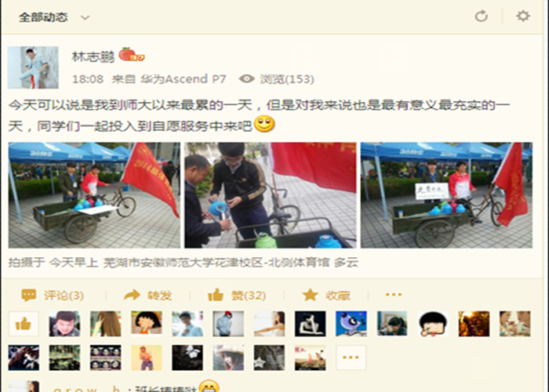Click the apple badge next to 林志鹏
The width and height of the screenshot is (549, 392).
131,55
